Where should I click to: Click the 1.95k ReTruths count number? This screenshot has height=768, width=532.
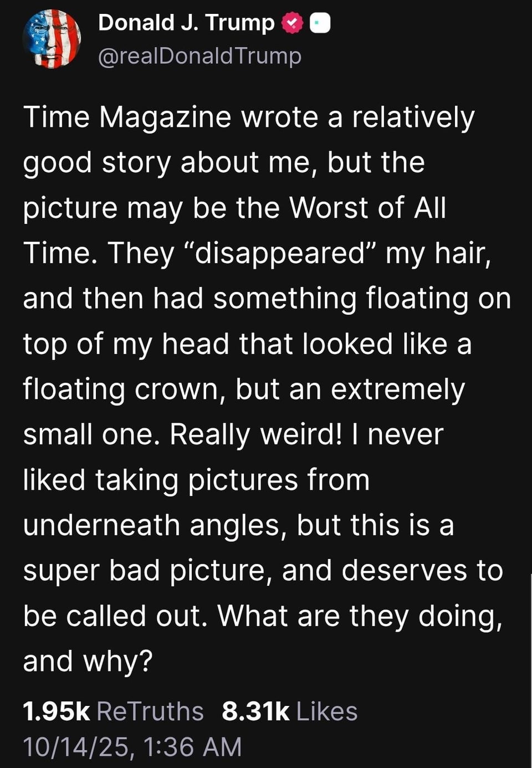click(x=56, y=711)
